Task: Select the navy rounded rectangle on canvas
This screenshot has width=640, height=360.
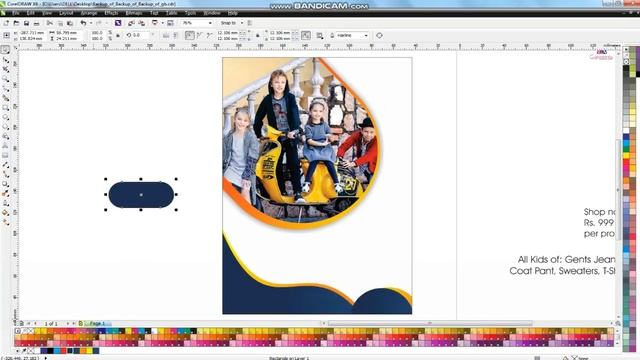Action: tap(141, 195)
